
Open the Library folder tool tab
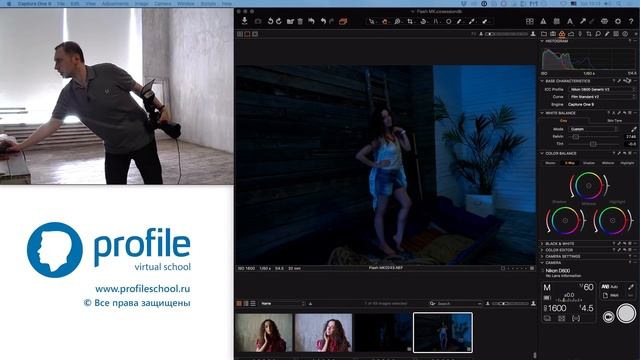(x=544, y=34)
